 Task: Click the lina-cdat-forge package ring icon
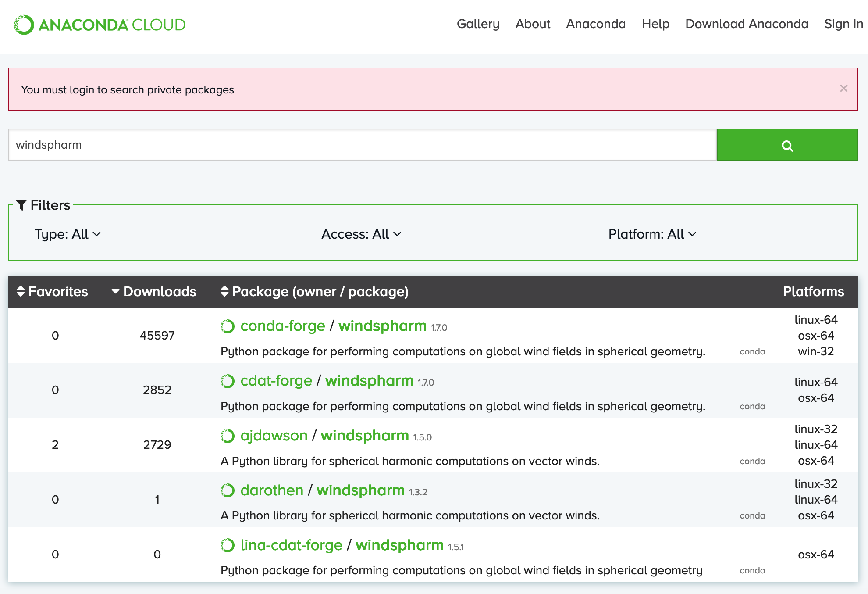tap(228, 545)
